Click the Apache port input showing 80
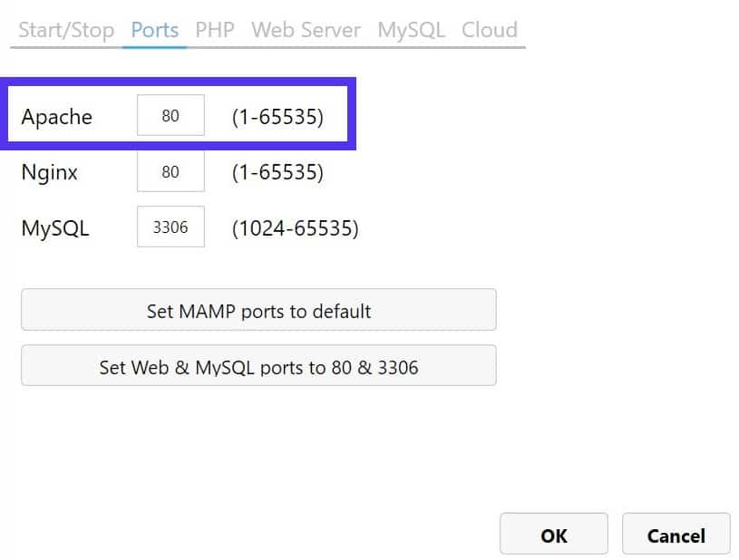The width and height of the screenshot is (739, 560). (170, 115)
